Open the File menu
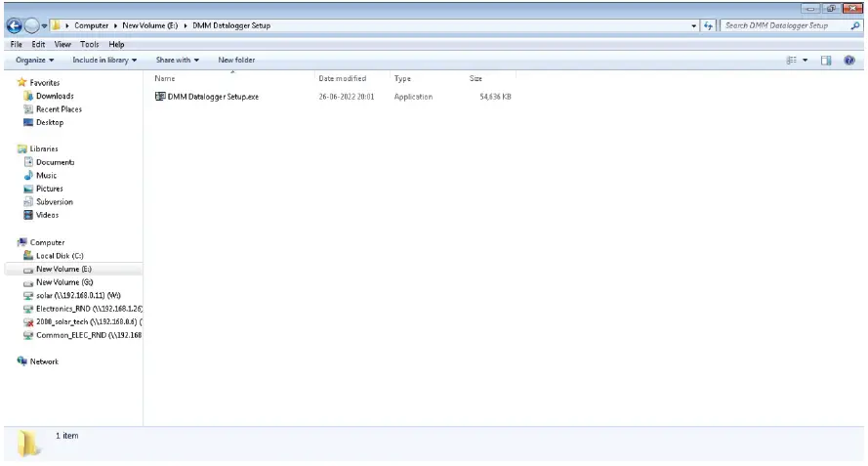Viewport: 868px width, 466px height. point(16,44)
